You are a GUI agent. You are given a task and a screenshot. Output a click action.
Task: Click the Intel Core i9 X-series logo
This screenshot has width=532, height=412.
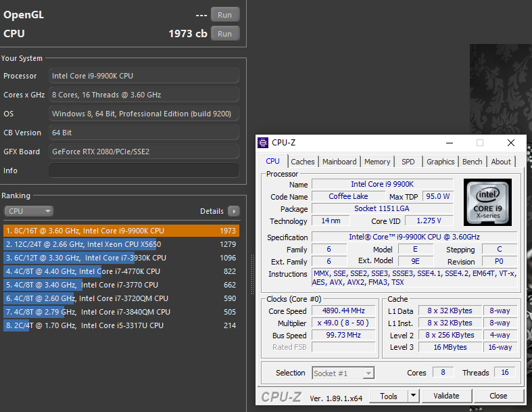pyautogui.click(x=487, y=202)
